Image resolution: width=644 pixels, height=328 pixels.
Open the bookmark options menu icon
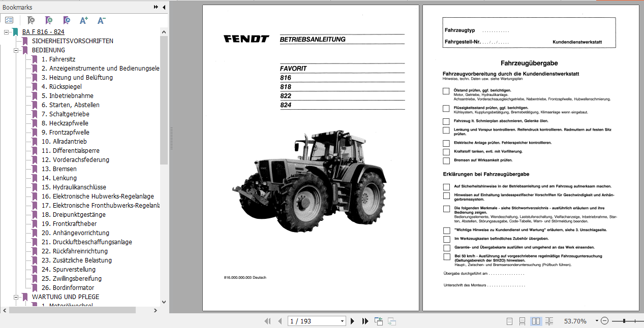click(x=9, y=20)
